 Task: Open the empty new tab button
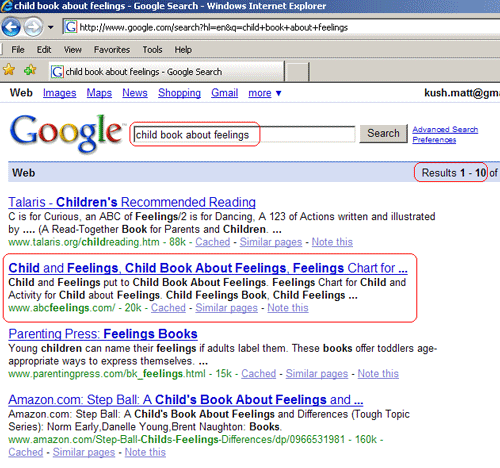click(297, 71)
